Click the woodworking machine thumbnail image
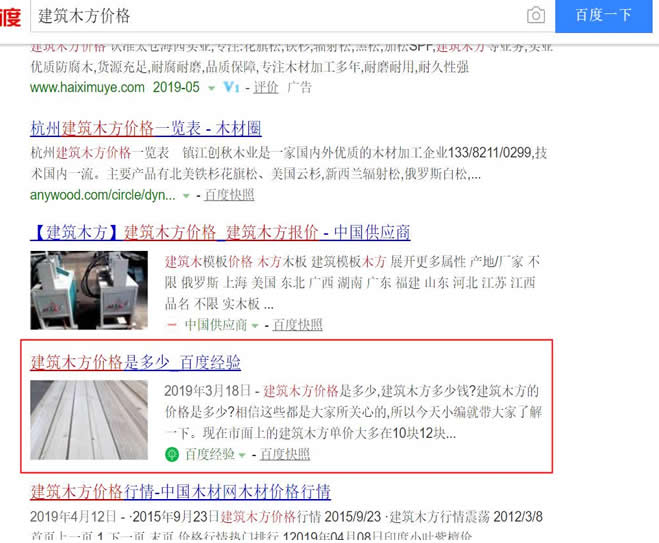Image resolution: width=659 pixels, height=543 pixels. (x=89, y=291)
